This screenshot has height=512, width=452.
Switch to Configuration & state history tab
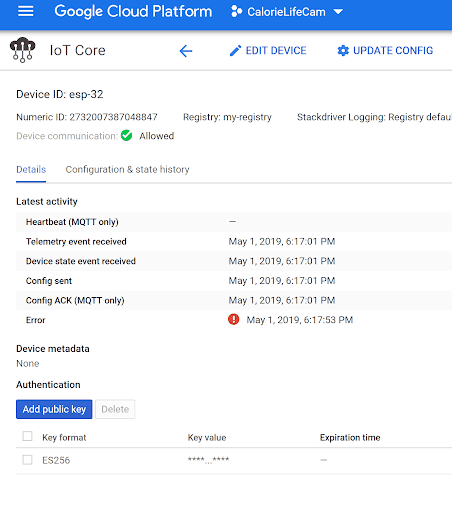click(x=127, y=169)
